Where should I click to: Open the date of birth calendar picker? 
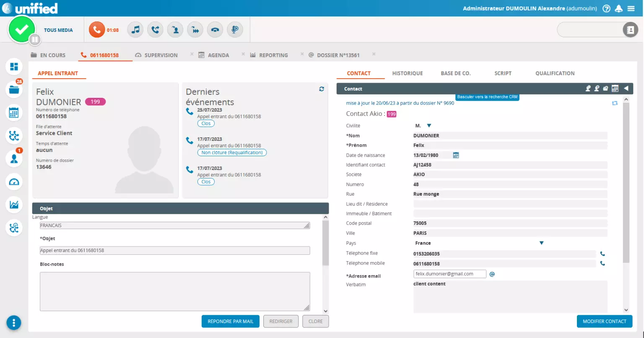click(x=456, y=155)
